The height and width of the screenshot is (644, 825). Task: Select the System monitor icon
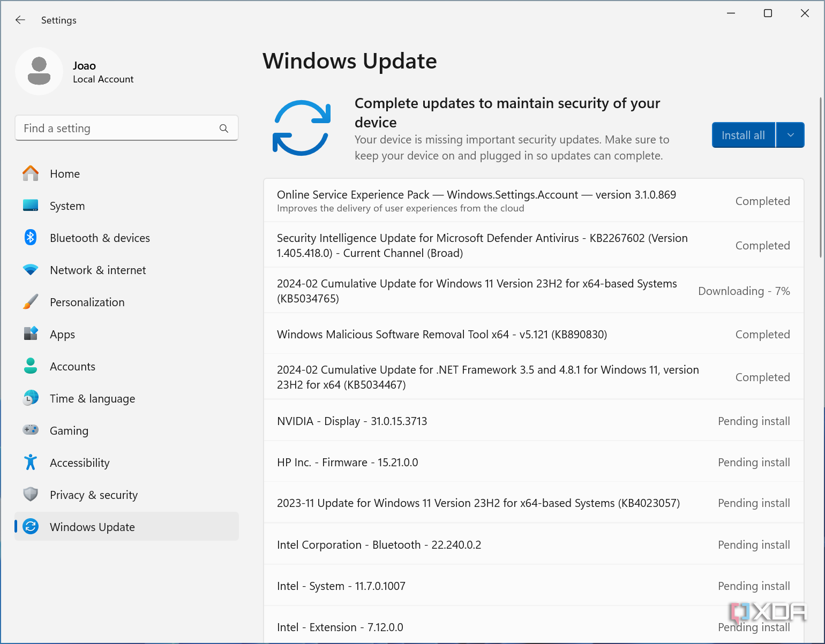(x=31, y=206)
